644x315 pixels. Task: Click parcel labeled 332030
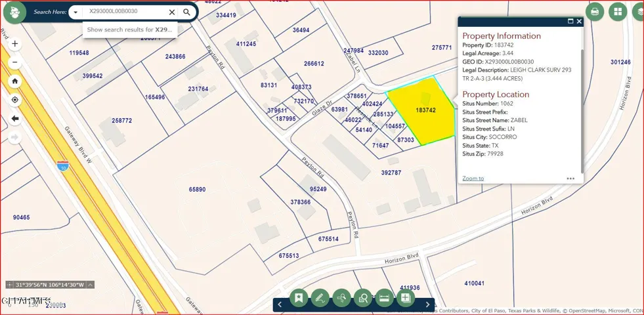(378, 52)
